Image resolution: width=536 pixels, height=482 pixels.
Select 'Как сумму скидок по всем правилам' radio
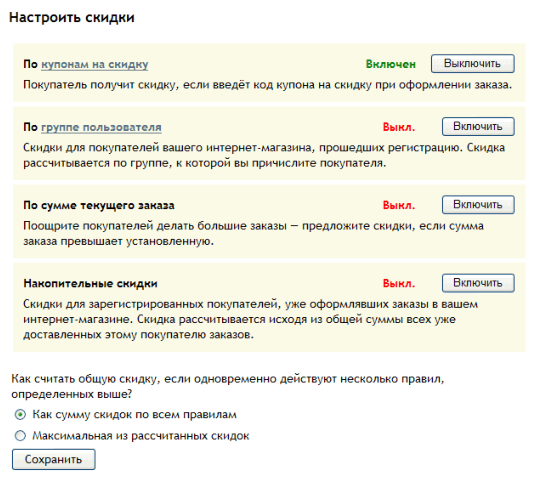[x=20, y=415]
